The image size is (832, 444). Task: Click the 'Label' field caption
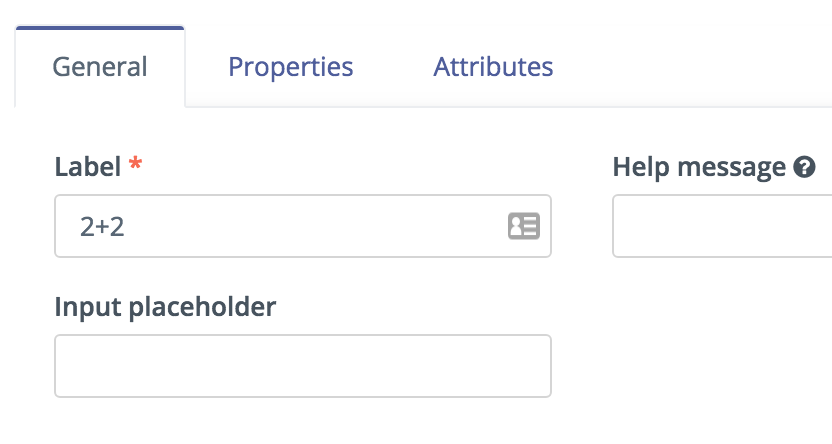(x=88, y=167)
